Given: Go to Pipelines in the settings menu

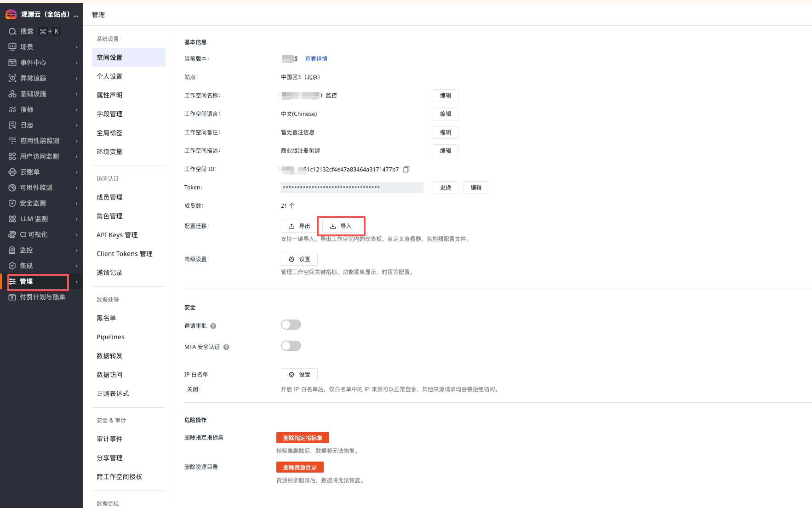Looking at the screenshot, I should pyautogui.click(x=110, y=337).
